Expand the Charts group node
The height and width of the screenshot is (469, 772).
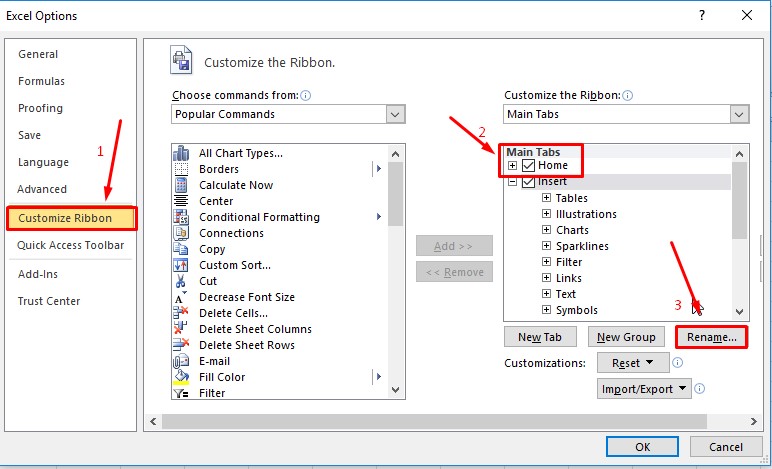546,230
